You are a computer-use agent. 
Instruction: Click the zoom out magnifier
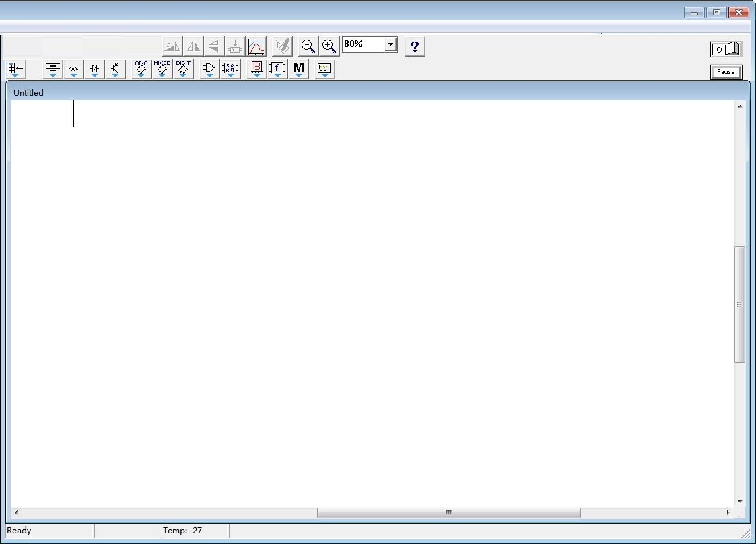(x=308, y=46)
